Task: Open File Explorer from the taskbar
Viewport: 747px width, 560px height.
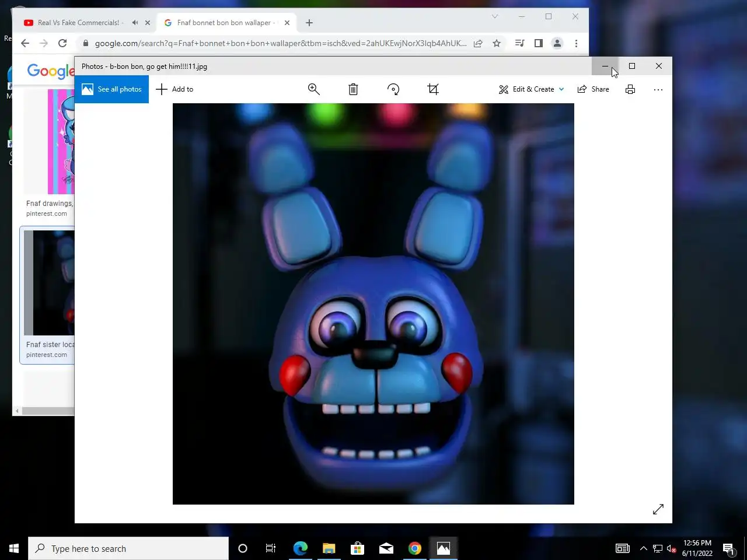Action: pos(329,548)
